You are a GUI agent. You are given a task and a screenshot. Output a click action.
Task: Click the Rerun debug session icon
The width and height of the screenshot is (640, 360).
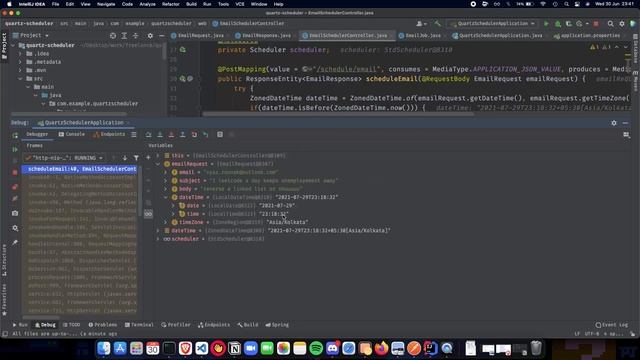point(15,135)
